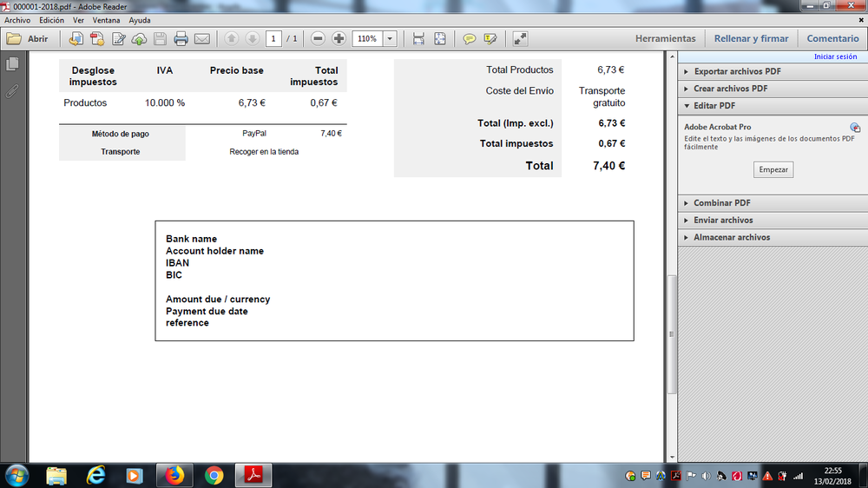This screenshot has height=488, width=868.
Task: Click the create PDF icon in toolbar
Action: [97, 39]
